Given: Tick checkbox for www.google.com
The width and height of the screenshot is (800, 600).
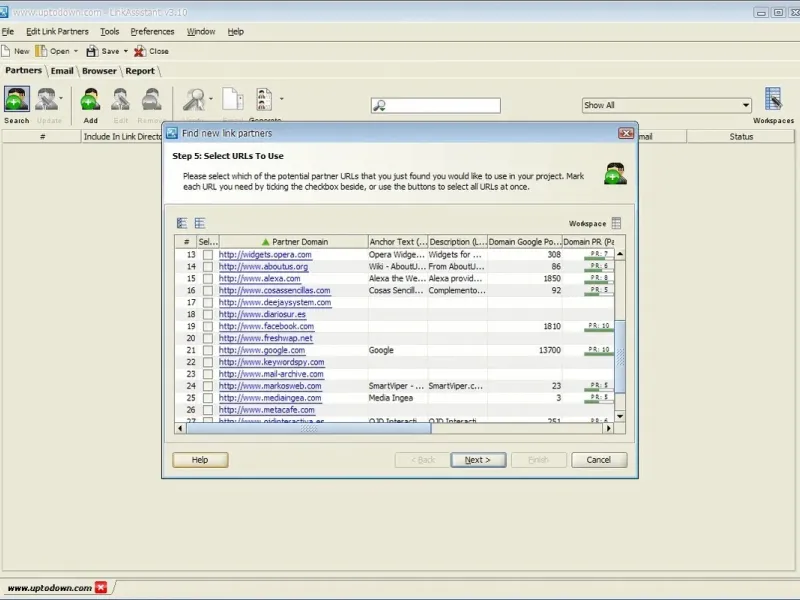Looking at the screenshot, I should point(208,350).
